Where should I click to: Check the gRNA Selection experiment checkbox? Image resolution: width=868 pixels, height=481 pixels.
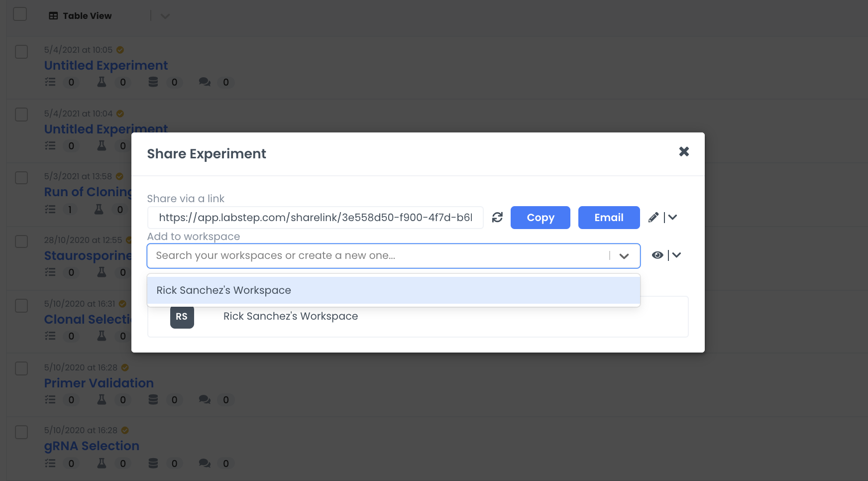(x=21, y=432)
